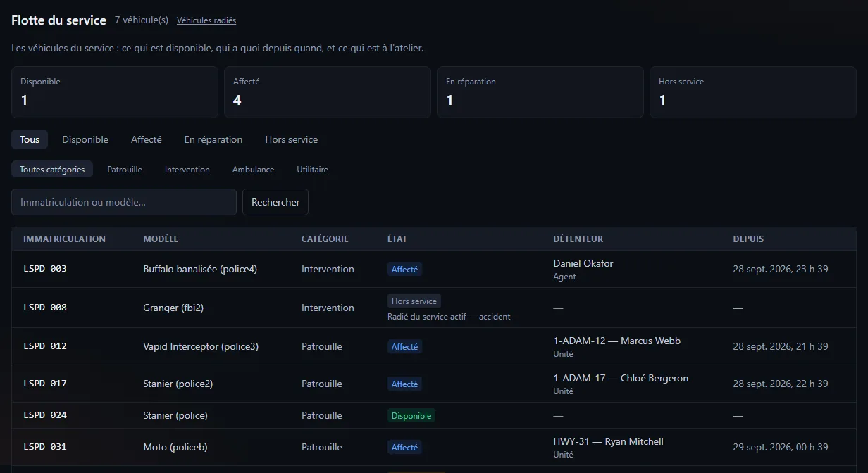Viewport: 868px width, 473px height.
Task: Click the En réparation summary card
Action: (540, 92)
